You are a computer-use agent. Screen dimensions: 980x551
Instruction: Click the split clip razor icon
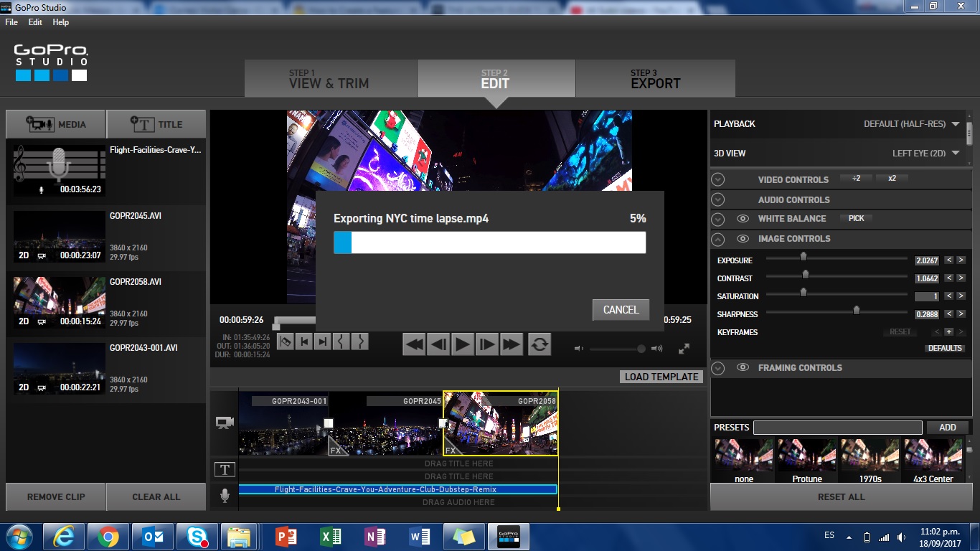[x=286, y=342]
